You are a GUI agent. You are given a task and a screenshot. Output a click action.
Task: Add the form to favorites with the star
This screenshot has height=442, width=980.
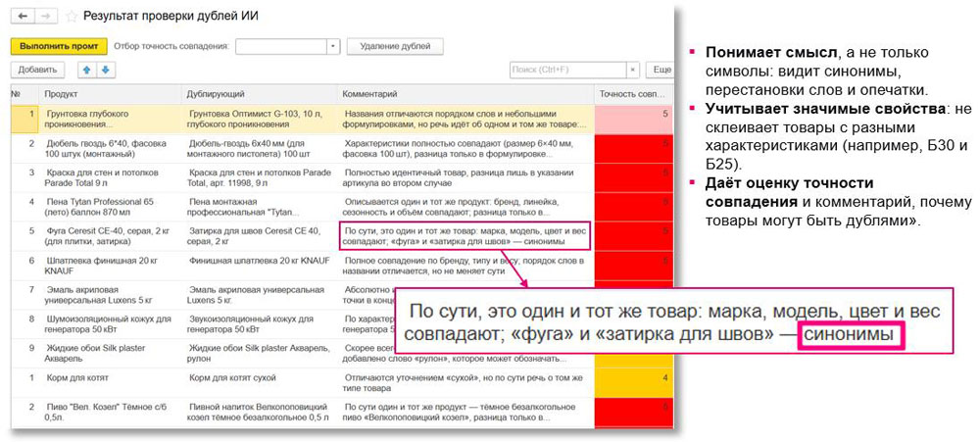tap(72, 17)
